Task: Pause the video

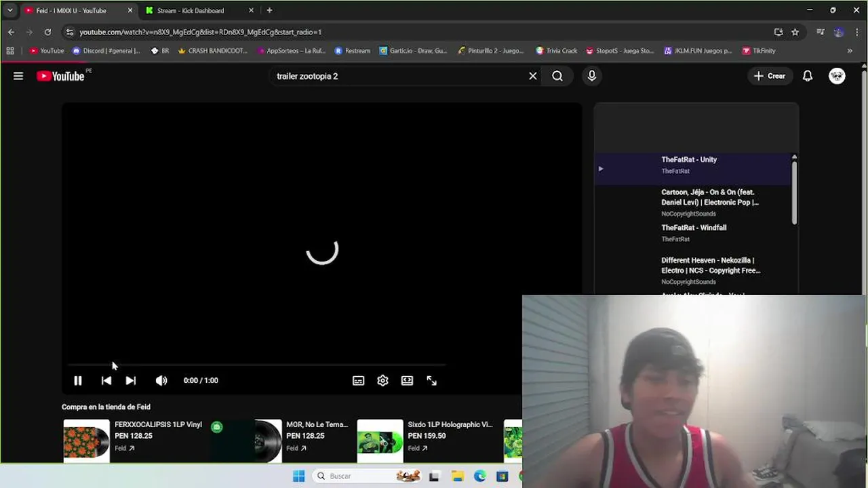Action: pyautogui.click(x=78, y=381)
